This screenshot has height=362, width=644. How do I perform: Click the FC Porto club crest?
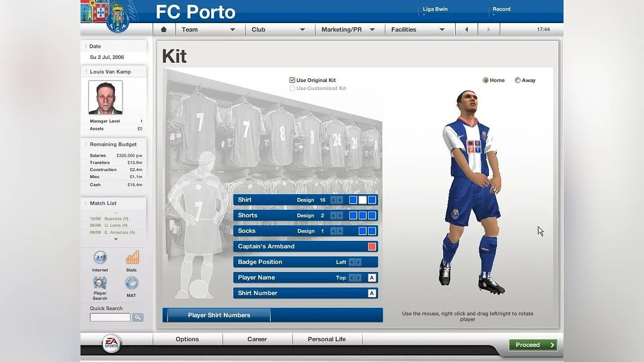[118, 18]
